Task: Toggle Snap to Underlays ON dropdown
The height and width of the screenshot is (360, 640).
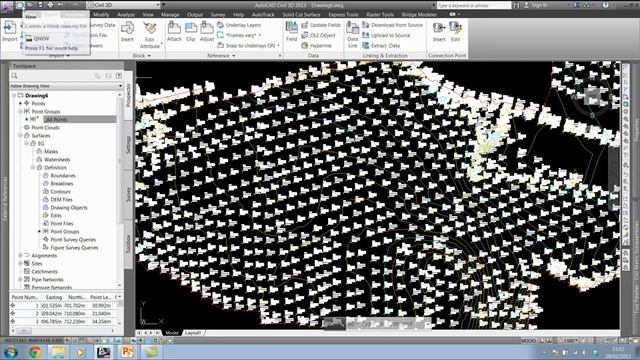Action: tap(279, 46)
